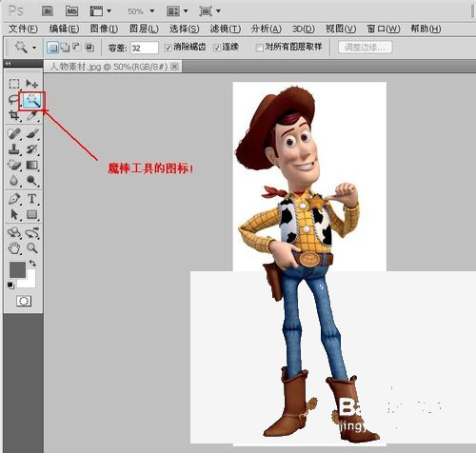This screenshot has height=453, width=476.
Task: Select the Lasso tool
Action: click(x=13, y=100)
